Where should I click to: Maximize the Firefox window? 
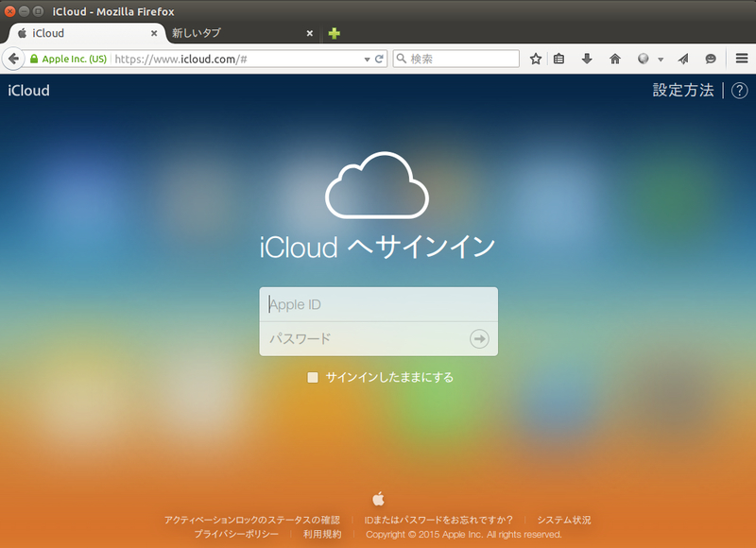coord(38,11)
